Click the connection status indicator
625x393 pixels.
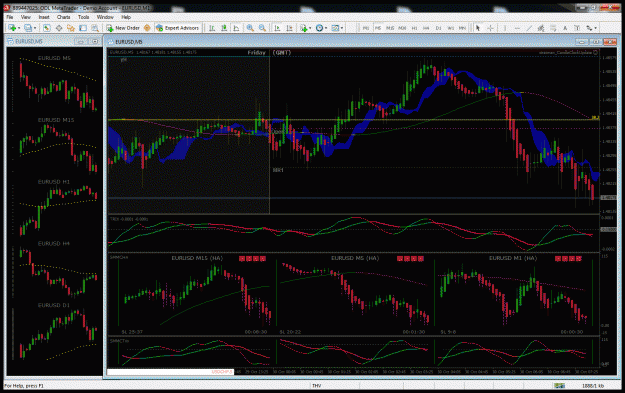coord(559,386)
